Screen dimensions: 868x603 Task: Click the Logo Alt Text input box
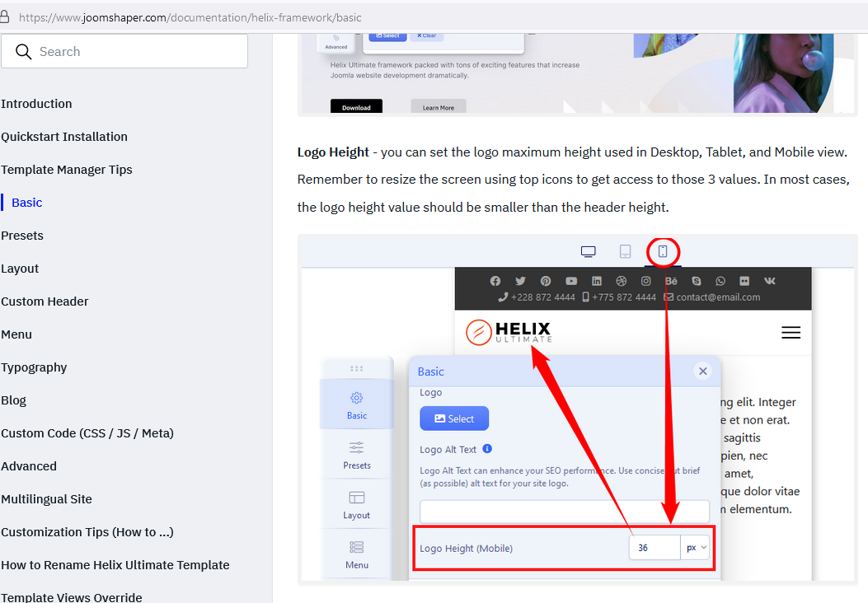coord(564,512)
